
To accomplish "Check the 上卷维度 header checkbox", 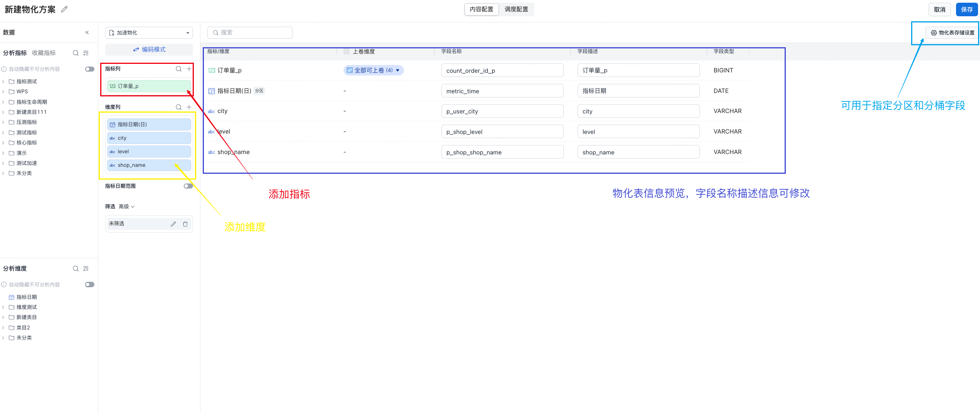I will [x=347, y=51].
